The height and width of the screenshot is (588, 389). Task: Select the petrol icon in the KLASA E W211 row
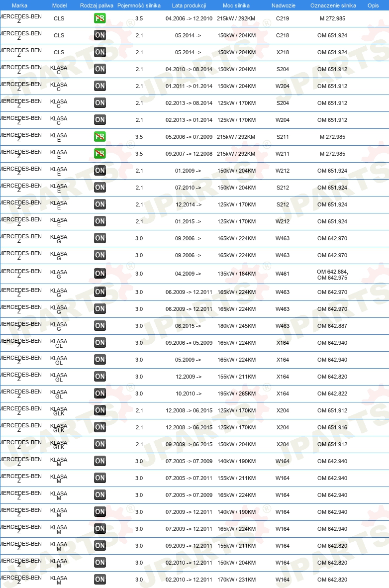[x=100, y=153]
